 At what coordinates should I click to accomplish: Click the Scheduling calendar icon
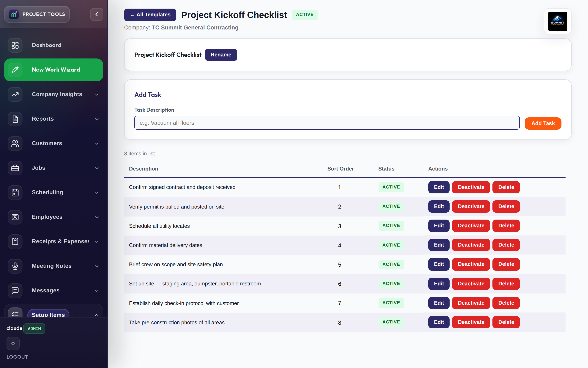point(15,193)
